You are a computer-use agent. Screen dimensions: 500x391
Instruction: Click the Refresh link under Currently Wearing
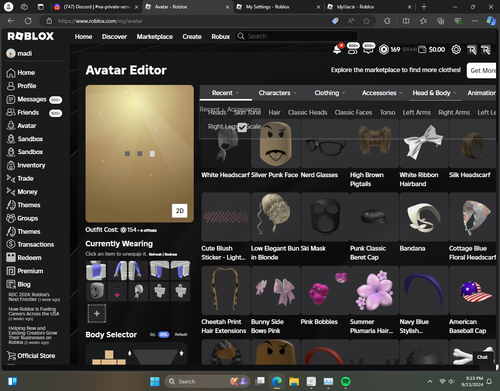coord(155,254)
